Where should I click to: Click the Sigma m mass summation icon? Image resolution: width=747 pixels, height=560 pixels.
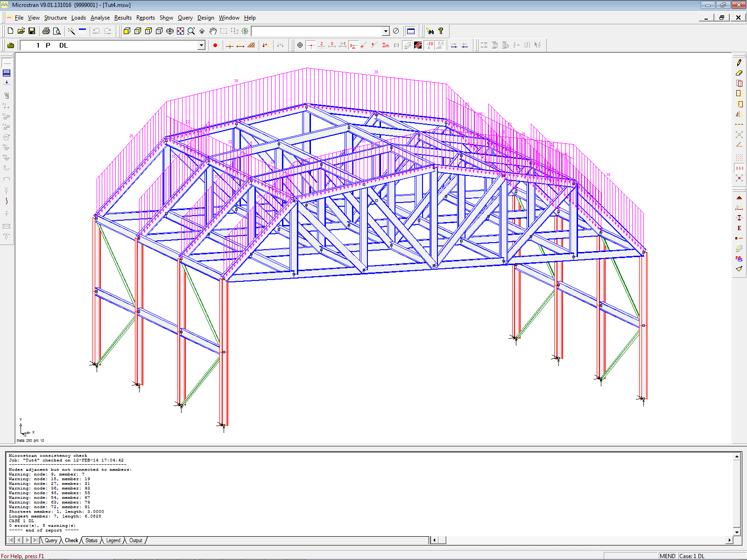[x=385, y=45]
